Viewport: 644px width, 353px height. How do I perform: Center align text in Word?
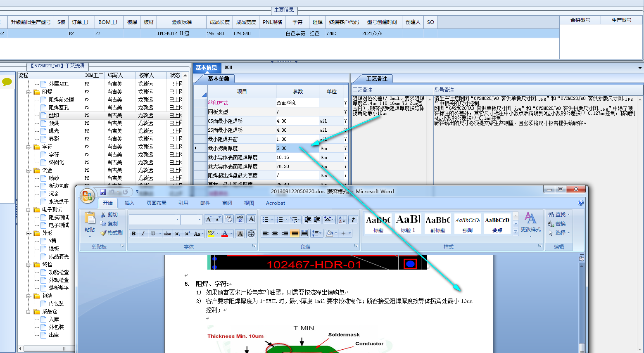(x=275, y=233)
